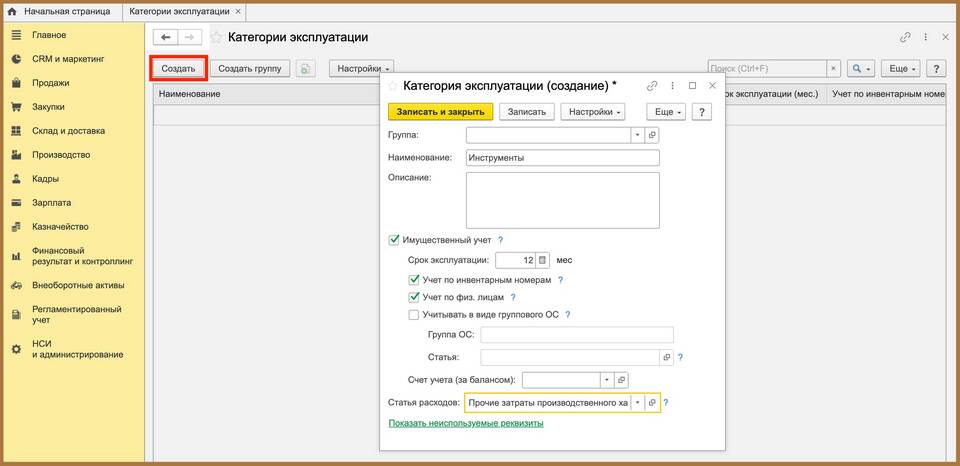960x466 pixels.
Task: Open the CRM и маркетинг section in the sidebar
Action: (x=68, y=59)
